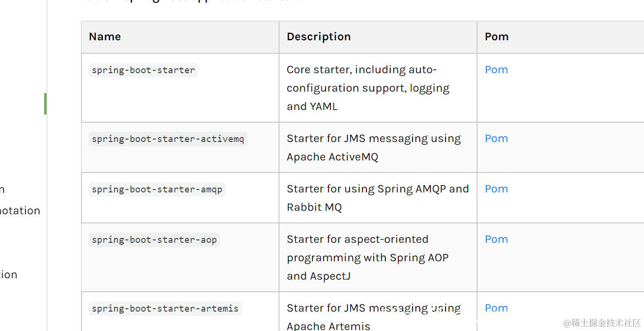This screenshot has width=644, height=331.
Task: Click the Spring AMQP and Rabbit MQ description
Action: click(377, 198)
